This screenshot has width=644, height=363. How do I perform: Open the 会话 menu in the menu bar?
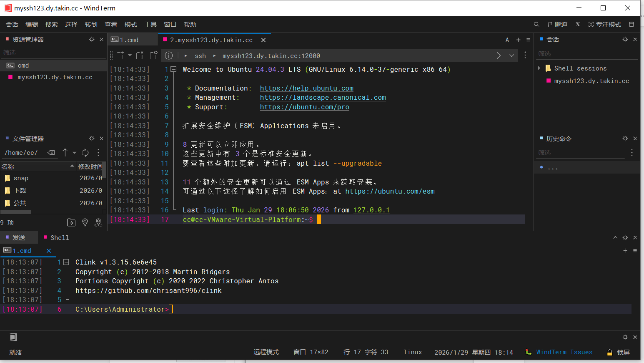click(12, 24)
